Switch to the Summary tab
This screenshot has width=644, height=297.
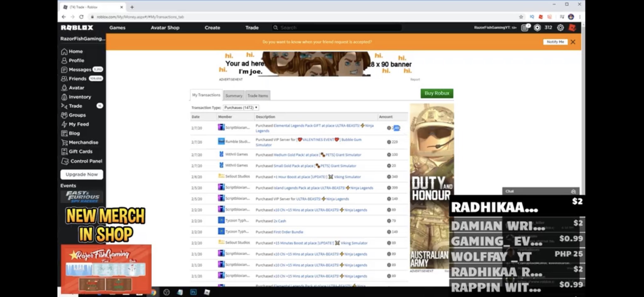click(234, 96)
